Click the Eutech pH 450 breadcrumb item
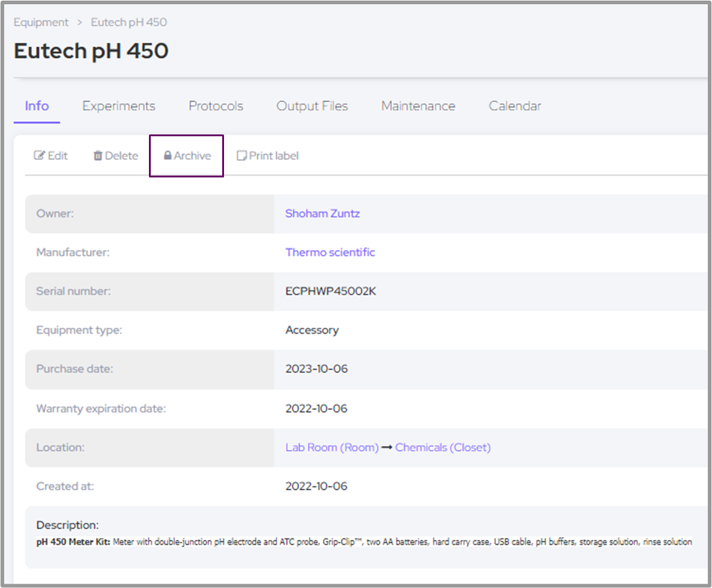 [128, 22]
